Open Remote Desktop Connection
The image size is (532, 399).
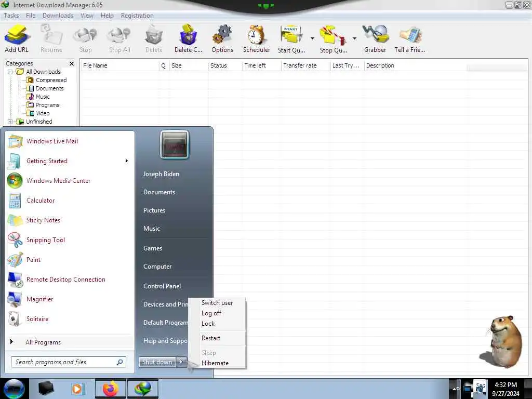[70, 280]
